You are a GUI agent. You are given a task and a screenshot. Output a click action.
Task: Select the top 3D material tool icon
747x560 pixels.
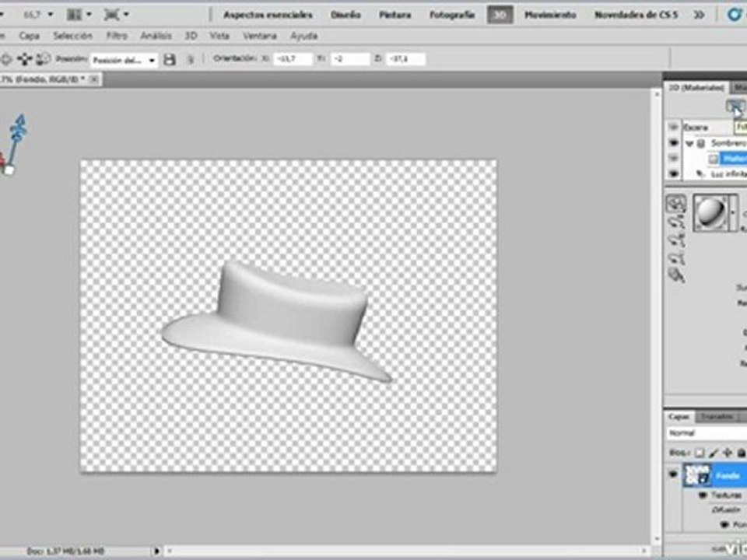[676, 205]
